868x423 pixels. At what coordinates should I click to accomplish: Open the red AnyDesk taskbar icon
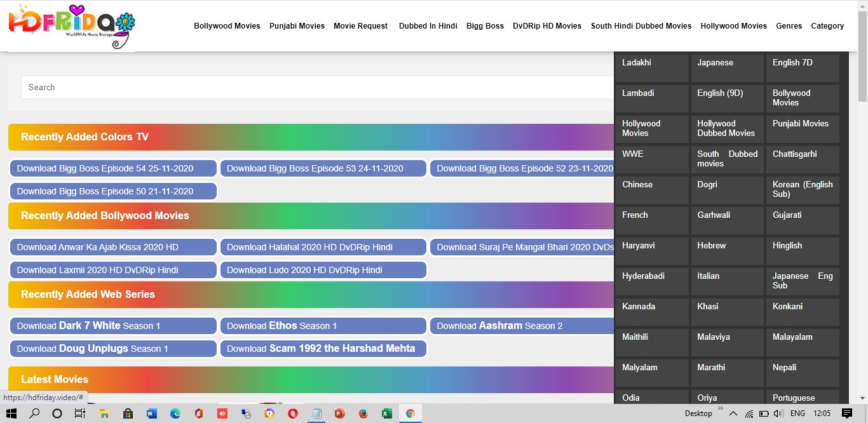point(222,413)
